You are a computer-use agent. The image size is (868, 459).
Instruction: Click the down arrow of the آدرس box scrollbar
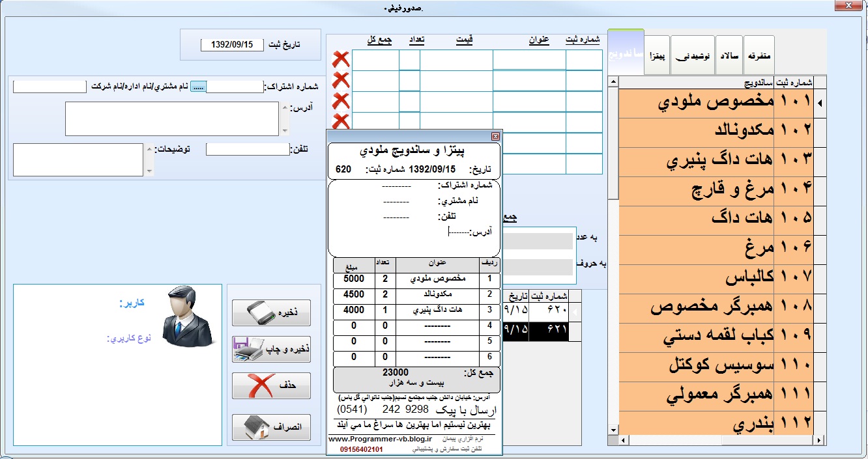pos(284,131)
